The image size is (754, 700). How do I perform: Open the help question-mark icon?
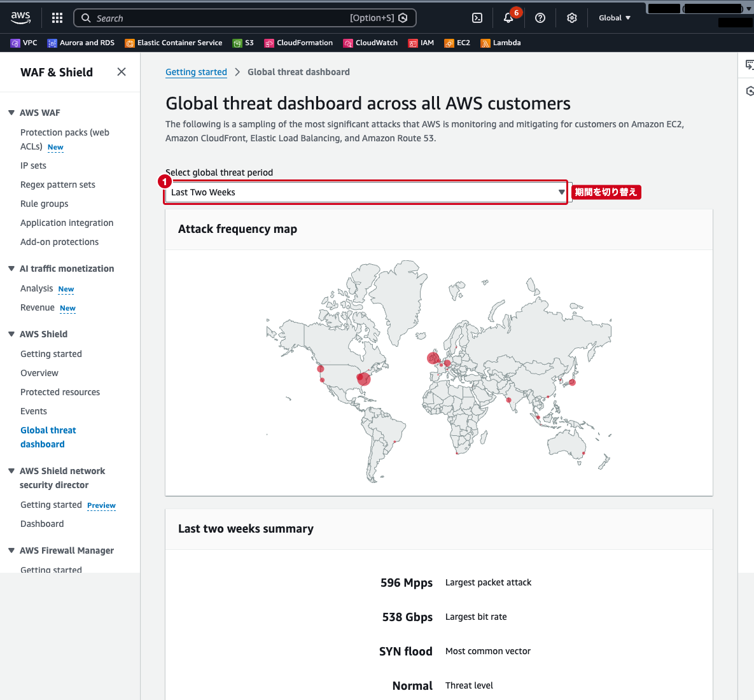point(540,18)
